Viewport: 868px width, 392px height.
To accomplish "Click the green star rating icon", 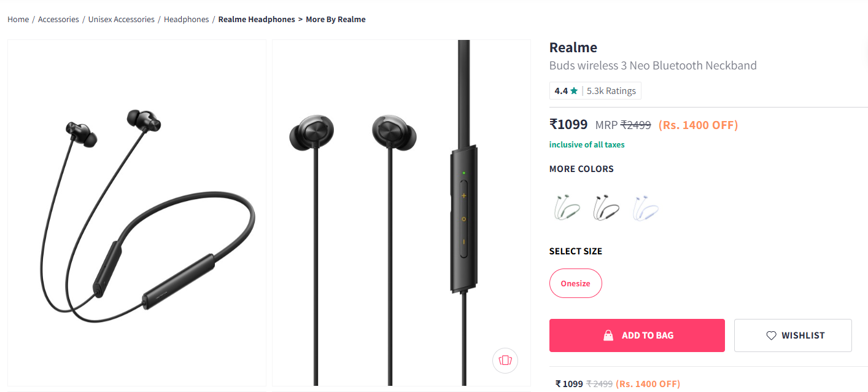I will click(574, 91).
